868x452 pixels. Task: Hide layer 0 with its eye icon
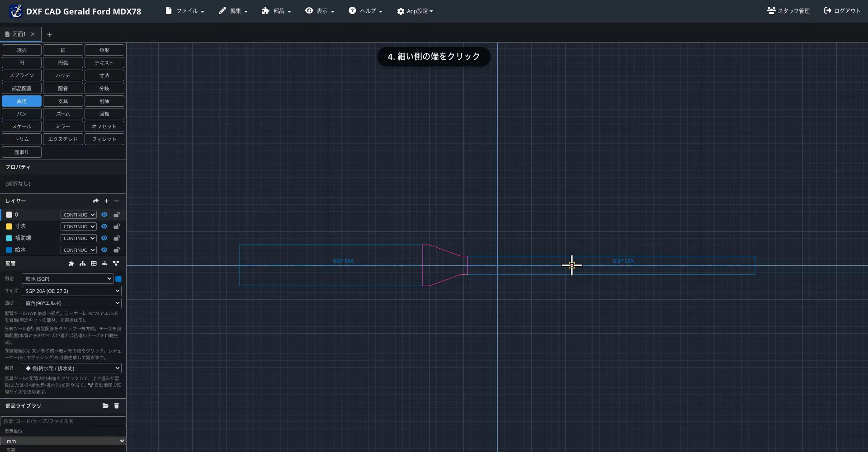(104, 215)
